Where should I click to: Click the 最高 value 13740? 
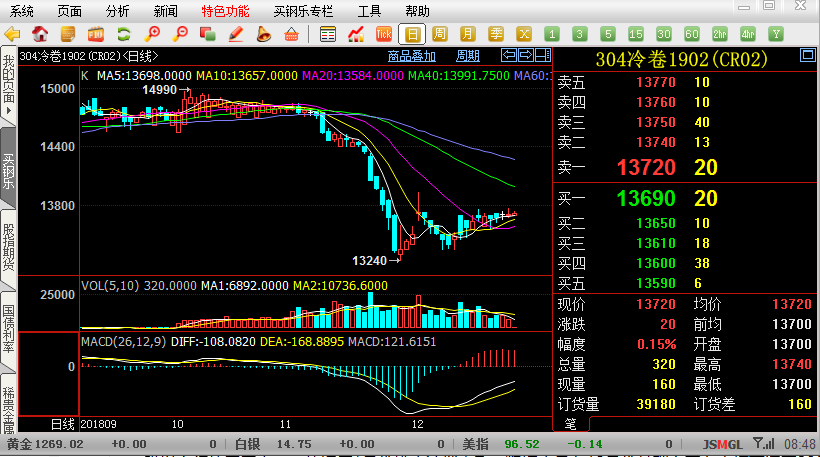pyautogui.click(x=792, y=364)
